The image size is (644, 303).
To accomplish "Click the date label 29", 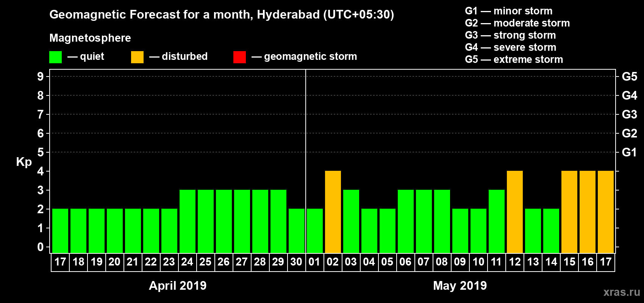I will coord(278,262).
